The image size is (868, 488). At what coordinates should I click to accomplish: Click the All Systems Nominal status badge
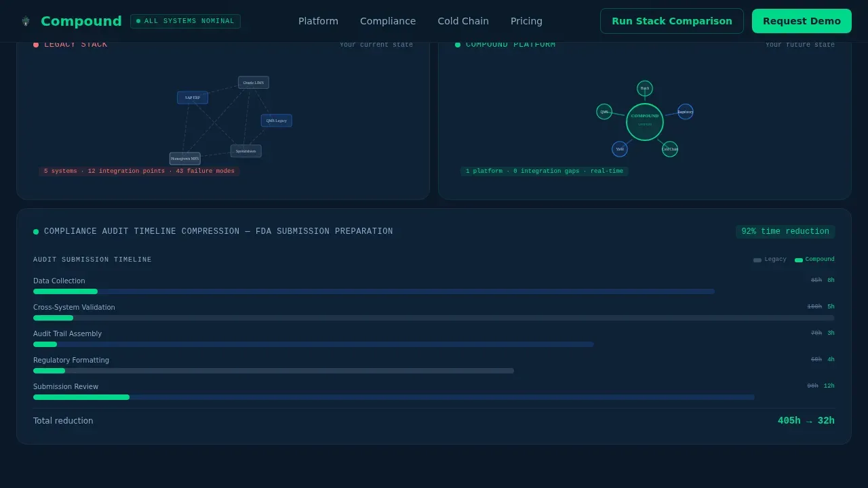tap(185, 21)
